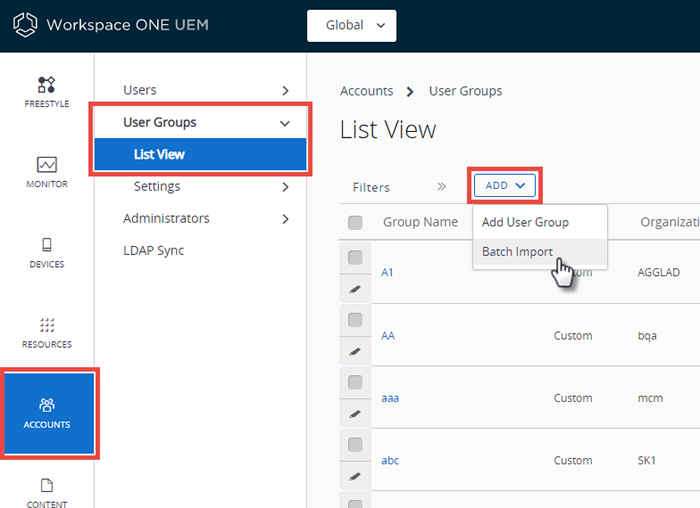Open the AA group link
Screen dimensions: 700x508
388,336
